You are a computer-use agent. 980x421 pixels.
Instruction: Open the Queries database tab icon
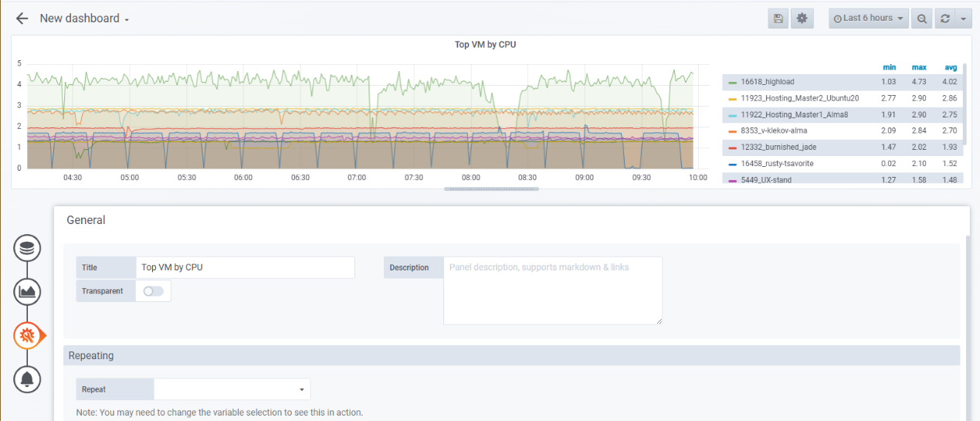click(x=27, y=248)
